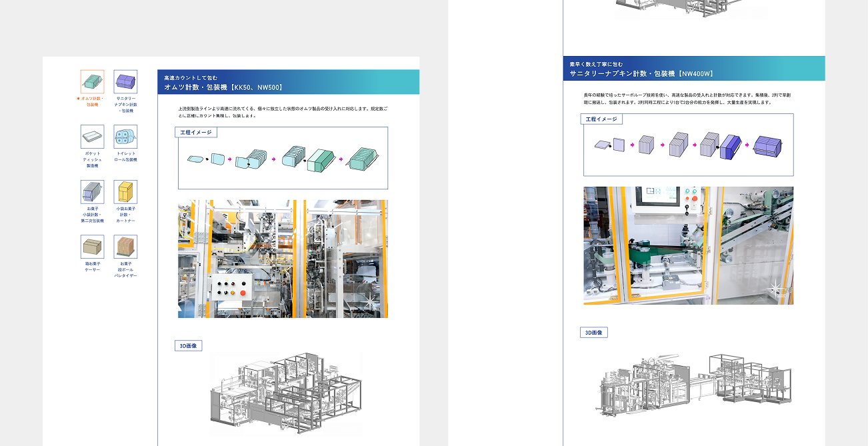Open the sanitary napkin packaging machine icon
Screen dimensions: 868x446
coord(125,81)
